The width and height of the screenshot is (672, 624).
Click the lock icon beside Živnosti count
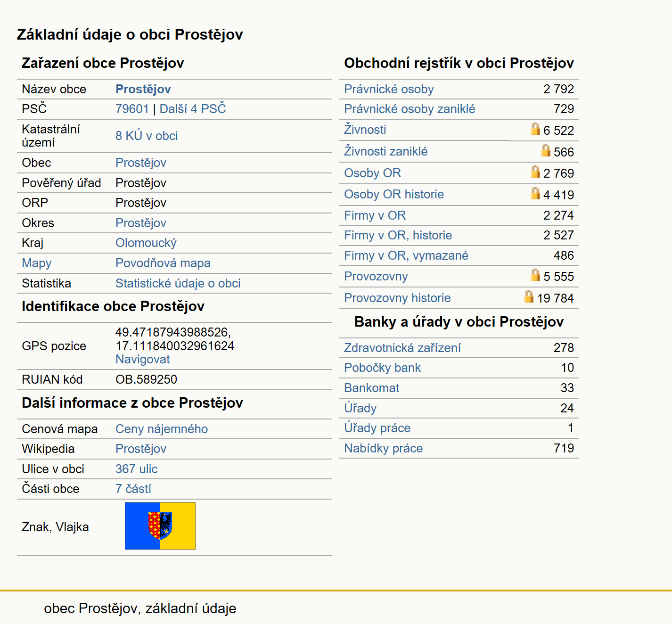click(535, 129)
